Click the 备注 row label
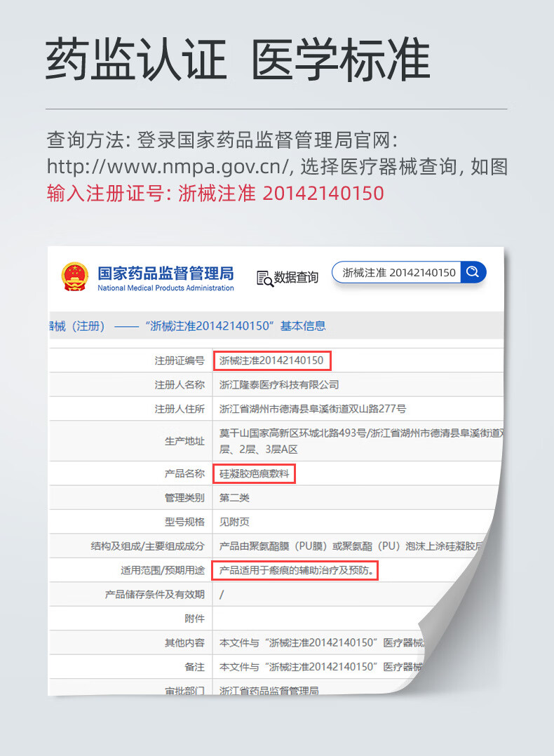554x756 pixels. point(195,667)
